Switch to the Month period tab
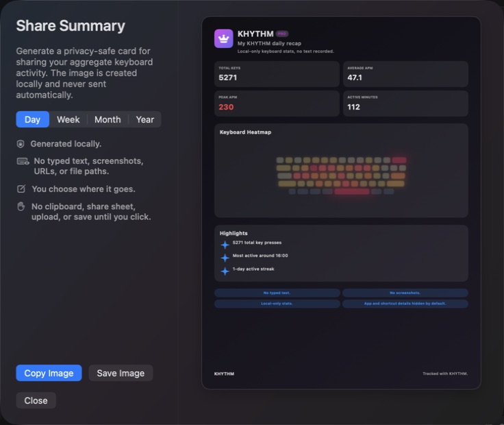 tap(108, 119)
